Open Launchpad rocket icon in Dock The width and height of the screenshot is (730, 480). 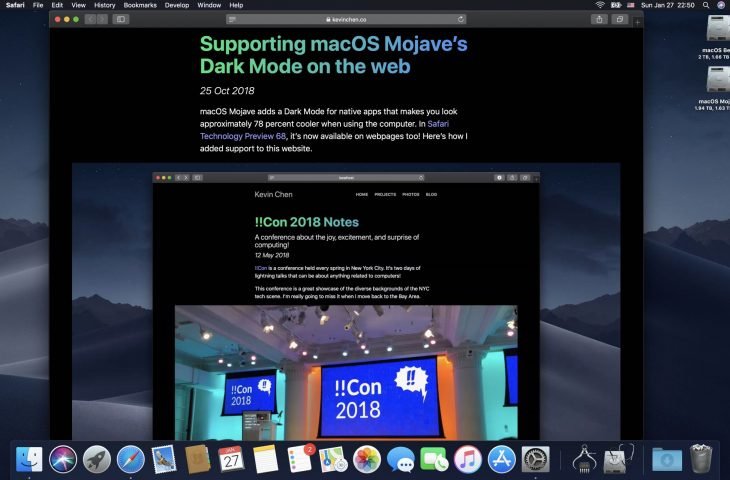(97, 460)
